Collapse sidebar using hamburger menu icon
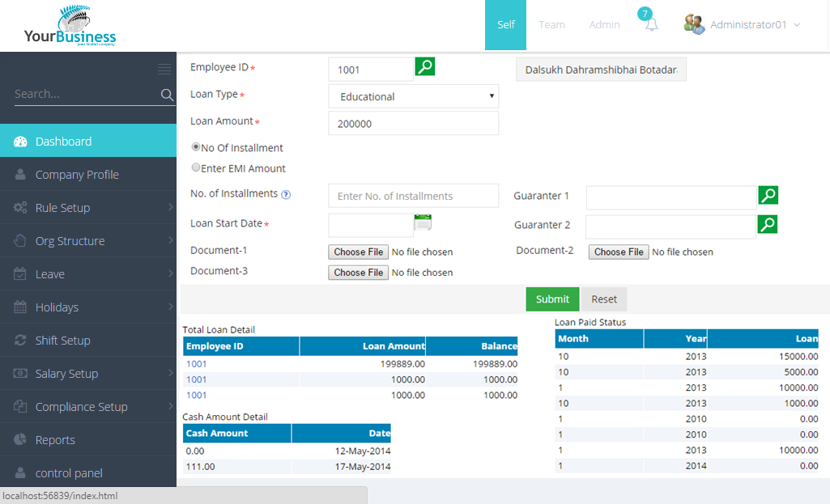830x504 pixels. 164,69
